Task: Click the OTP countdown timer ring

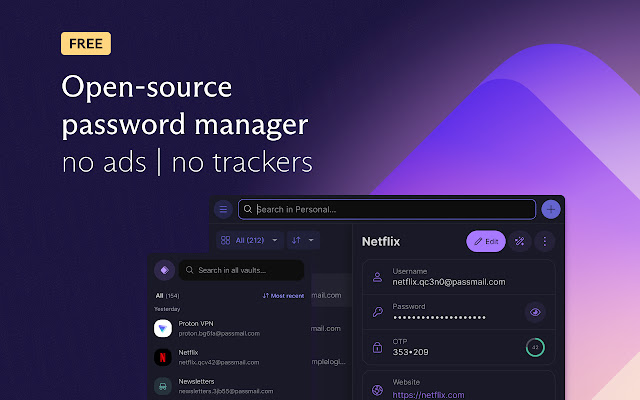Action: 535,347
